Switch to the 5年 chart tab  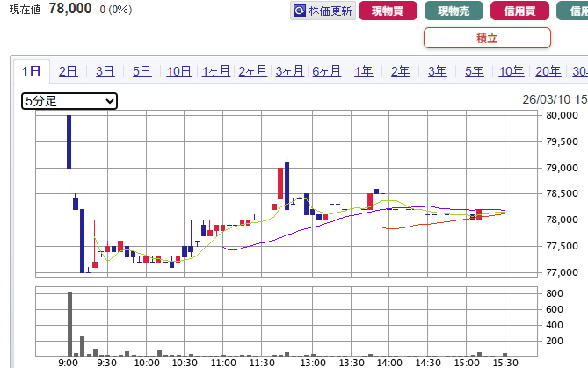click(474, 72)
